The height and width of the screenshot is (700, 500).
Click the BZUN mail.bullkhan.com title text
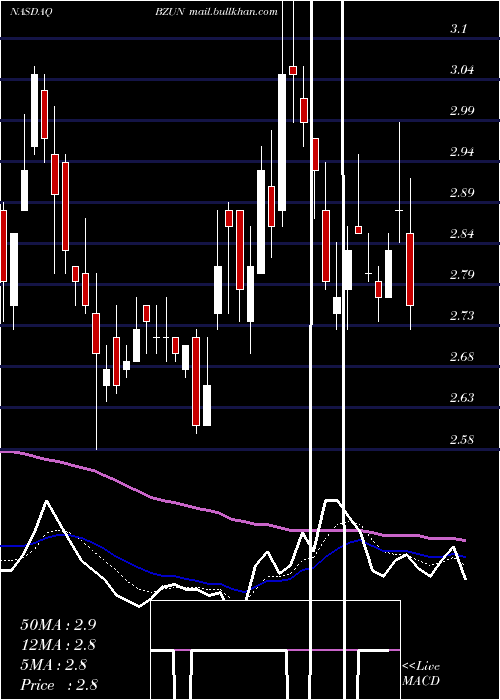(x=217, y=12)
